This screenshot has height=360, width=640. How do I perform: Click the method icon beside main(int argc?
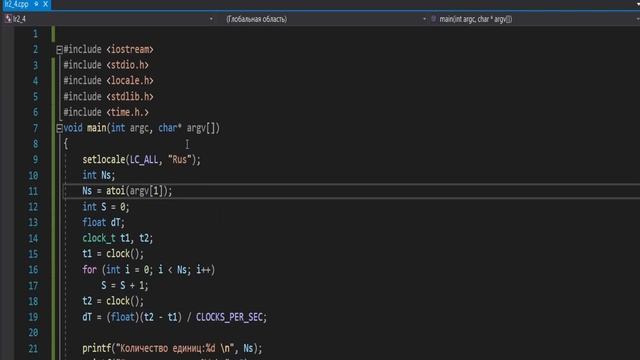[x=433, y=19]
